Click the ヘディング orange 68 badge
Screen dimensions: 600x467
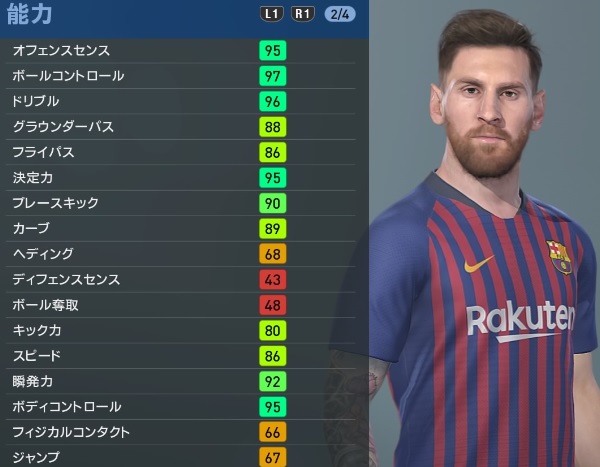[272, 254]
